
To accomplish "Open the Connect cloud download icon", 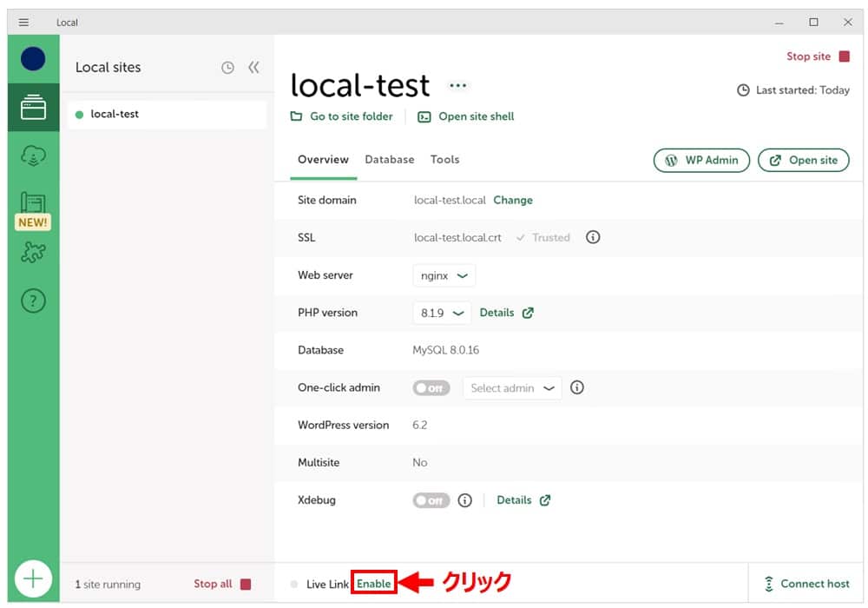I will pyautogui.click(x=33, y=155).
